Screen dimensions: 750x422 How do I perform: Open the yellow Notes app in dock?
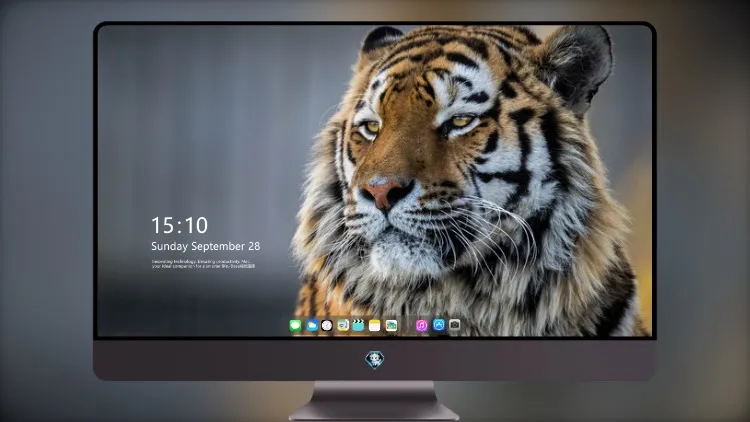coord(375,326)
